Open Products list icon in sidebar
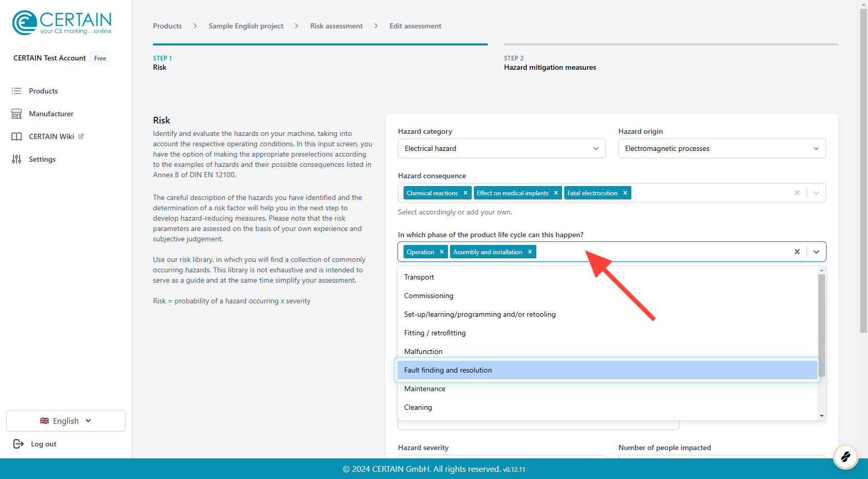868x479 pixels. point(17,91)
